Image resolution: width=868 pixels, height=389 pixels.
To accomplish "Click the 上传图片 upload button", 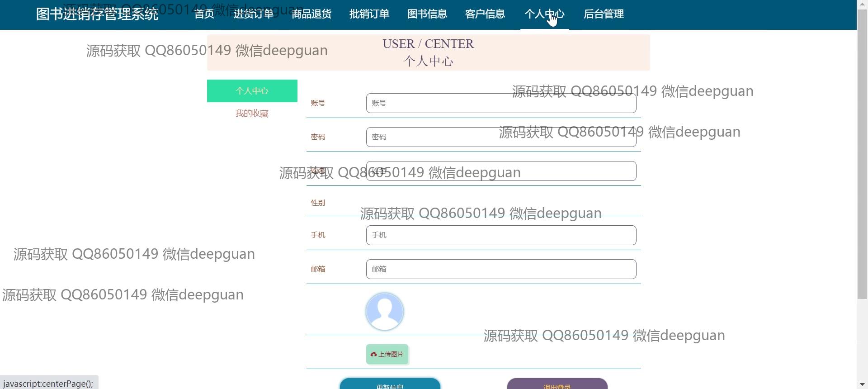I will [387, 354].
